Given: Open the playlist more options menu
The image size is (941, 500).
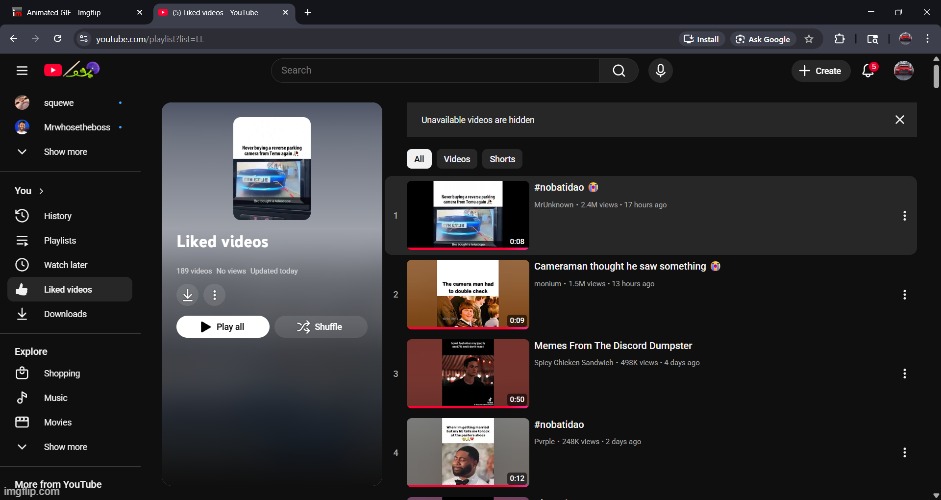Looking at the screenshot, I should tap(214, 295).
